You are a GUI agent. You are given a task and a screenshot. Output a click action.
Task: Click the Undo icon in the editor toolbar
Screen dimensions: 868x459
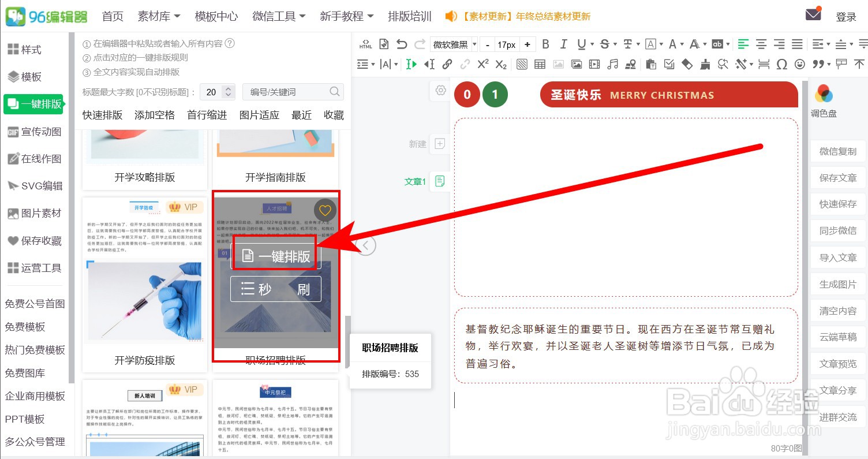click(402, 43)
